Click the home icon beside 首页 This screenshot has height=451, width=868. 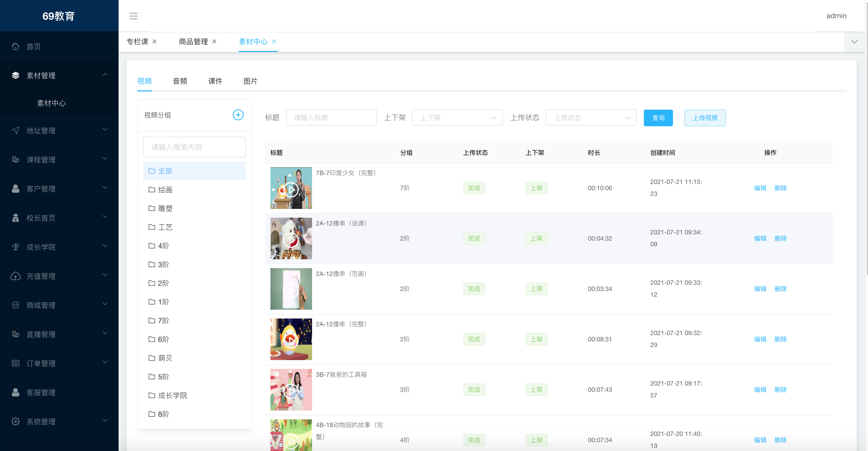pyautogui.click(x=16, y=46)
